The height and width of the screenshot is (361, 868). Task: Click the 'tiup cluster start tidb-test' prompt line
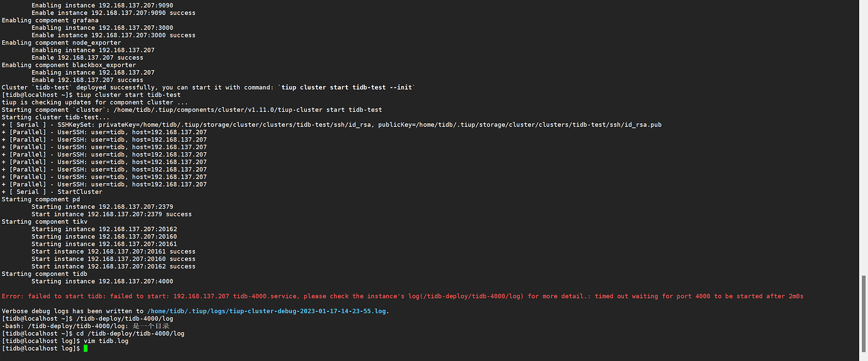(x=91, y=95)
